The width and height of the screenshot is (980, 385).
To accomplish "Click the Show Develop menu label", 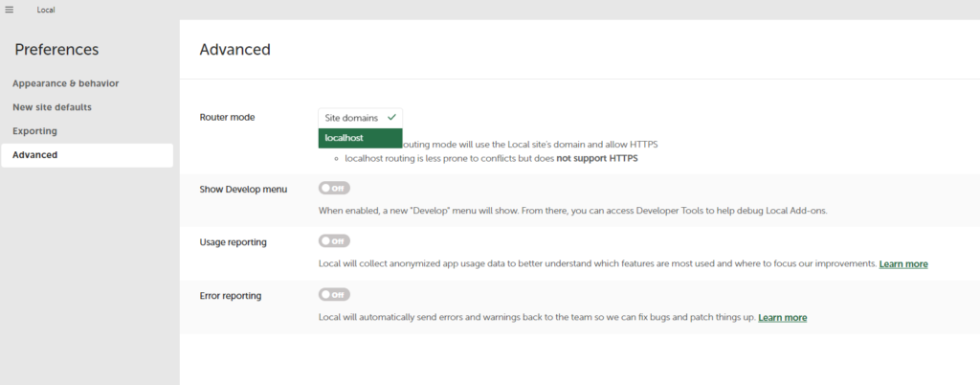I will point(243,189).
